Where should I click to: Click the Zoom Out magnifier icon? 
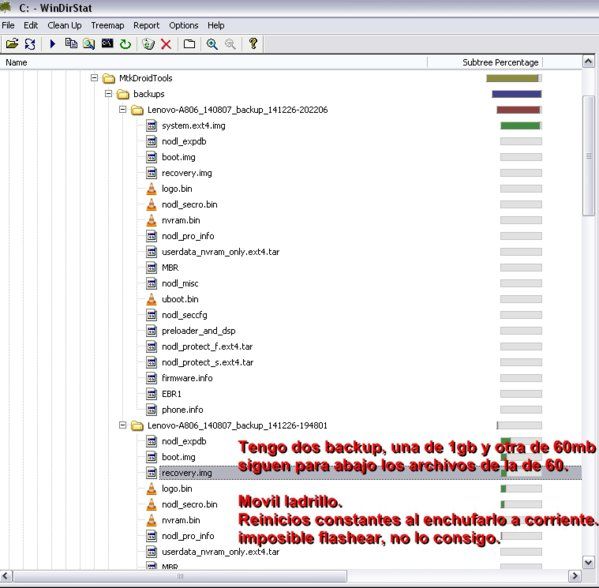click(230, 44)
